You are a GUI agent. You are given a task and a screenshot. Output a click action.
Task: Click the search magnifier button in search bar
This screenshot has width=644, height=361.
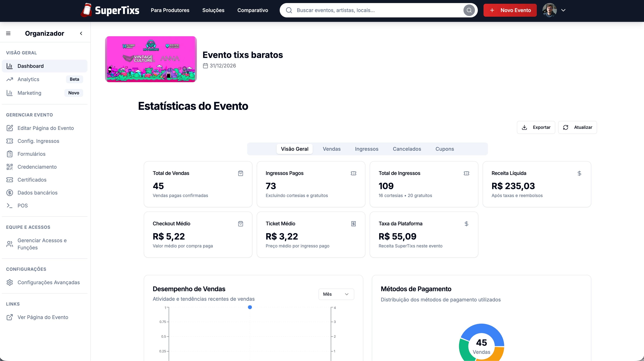[x=469, y=10]
